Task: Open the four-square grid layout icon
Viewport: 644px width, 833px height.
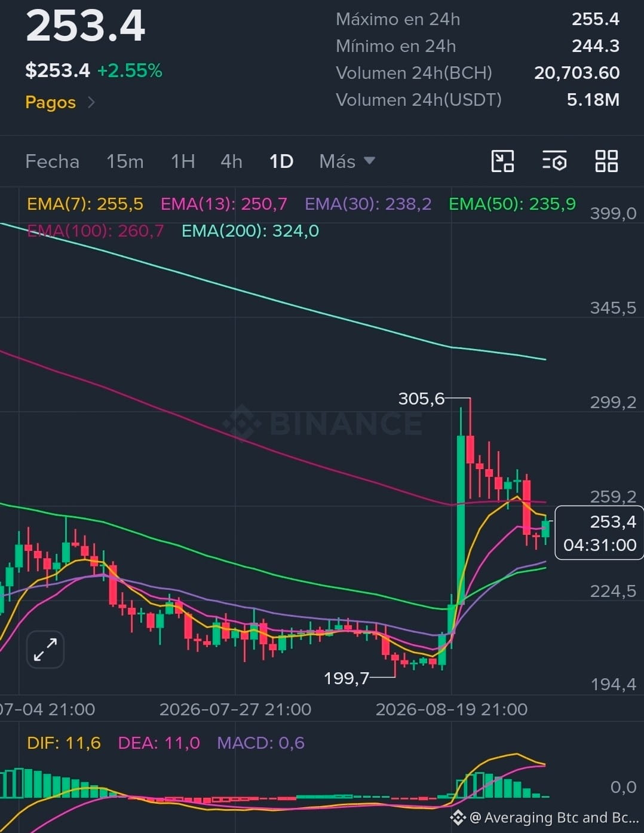Action: [606, 161]
